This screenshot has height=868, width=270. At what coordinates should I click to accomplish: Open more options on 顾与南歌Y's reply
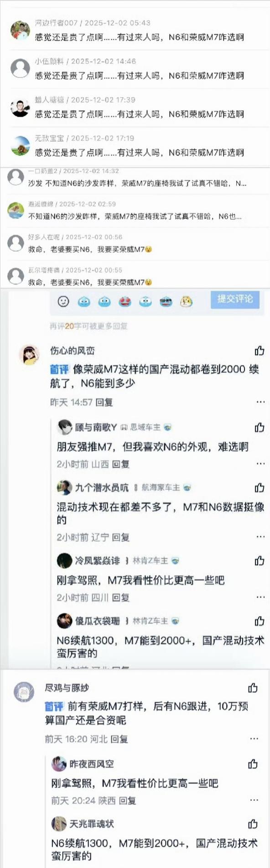coord(260,464)
